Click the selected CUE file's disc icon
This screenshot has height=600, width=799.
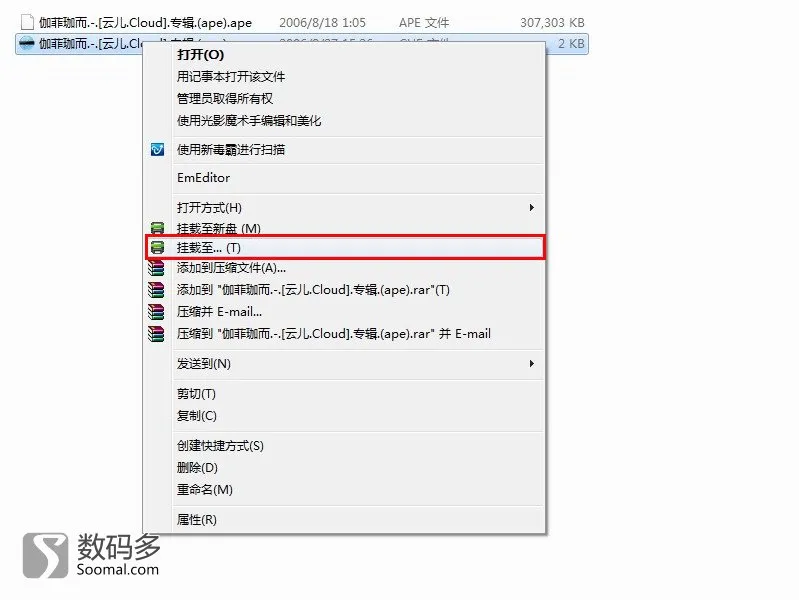pos(26,43)
